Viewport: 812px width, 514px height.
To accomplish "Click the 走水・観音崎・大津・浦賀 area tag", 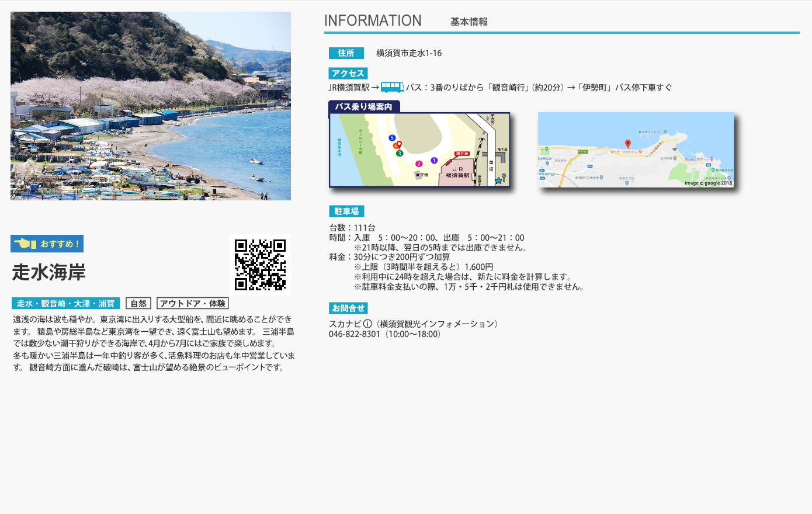I will click(65, 303).
